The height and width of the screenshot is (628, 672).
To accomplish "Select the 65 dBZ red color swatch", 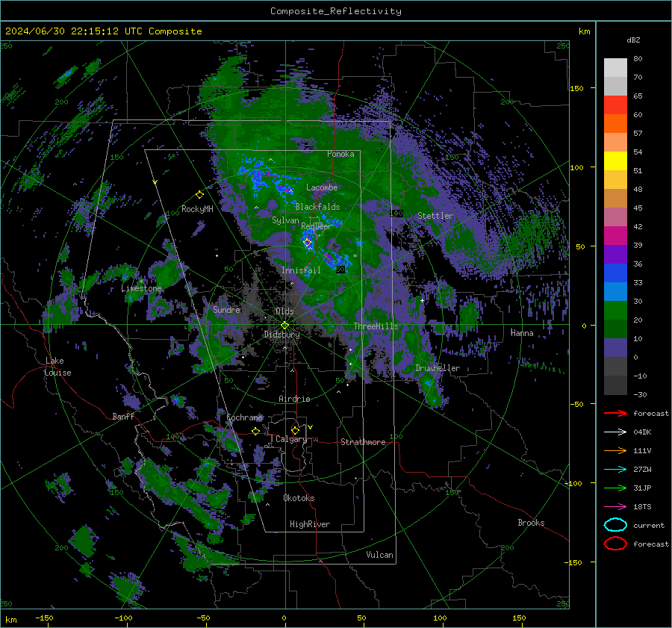I will 615,105.
